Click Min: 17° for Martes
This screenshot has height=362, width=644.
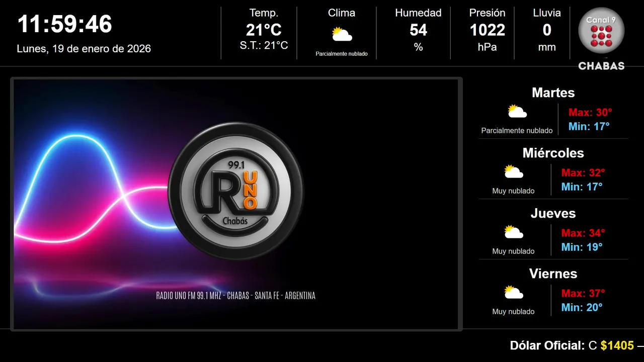(589, 127)
